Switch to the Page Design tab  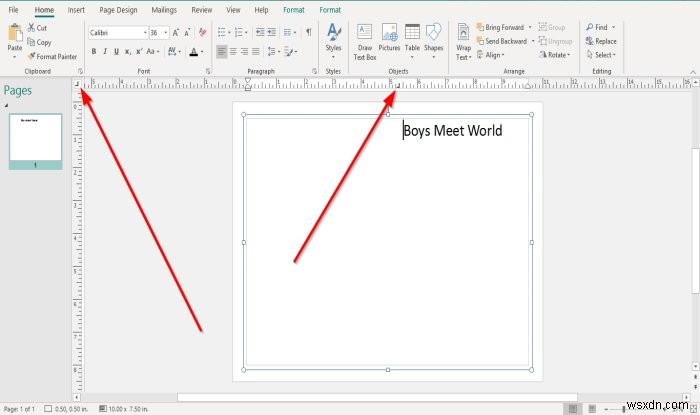click(118, 10)
